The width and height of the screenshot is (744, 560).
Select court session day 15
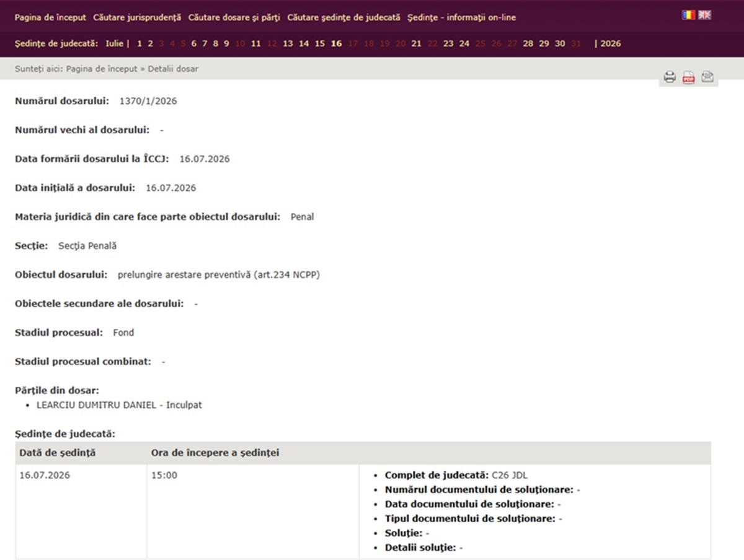tap(320, 43)
